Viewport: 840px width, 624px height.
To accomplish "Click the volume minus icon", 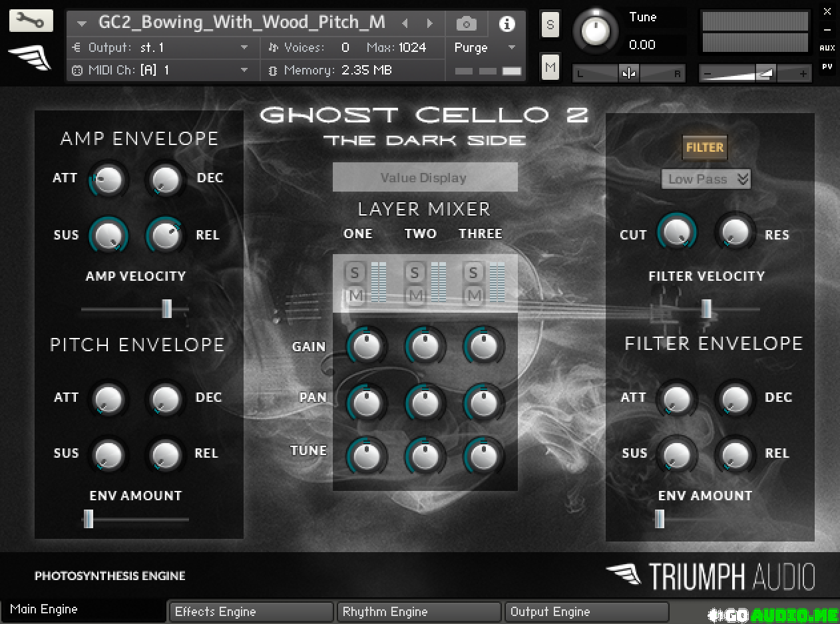I will (x=708, y=75).
